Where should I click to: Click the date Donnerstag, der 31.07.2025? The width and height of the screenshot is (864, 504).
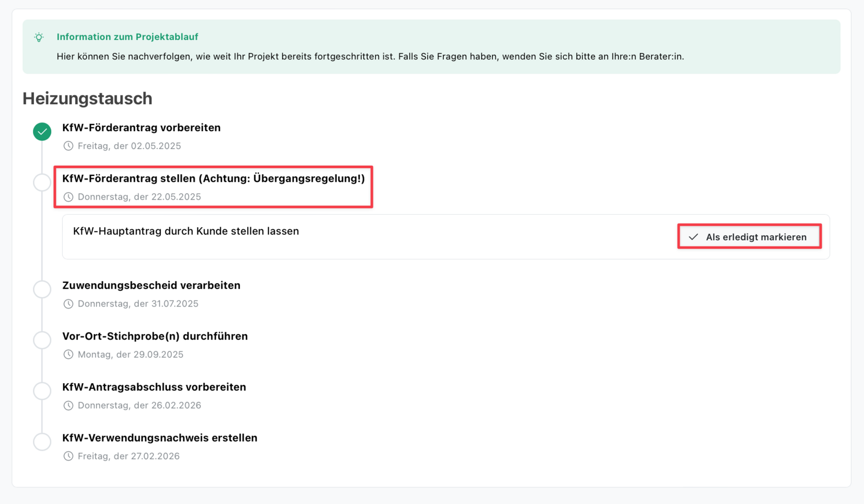click(x=138, y=303)
